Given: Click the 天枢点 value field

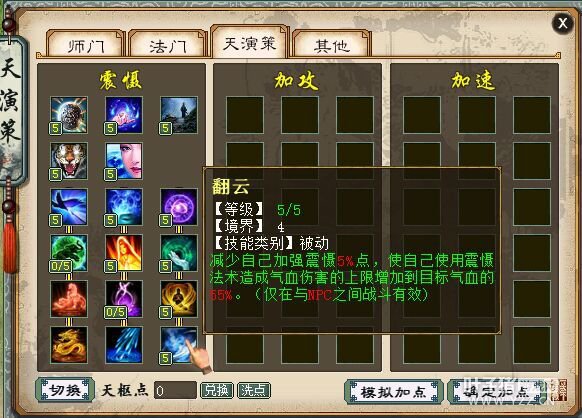Looking at the screenshot, I should pos(175,391).
